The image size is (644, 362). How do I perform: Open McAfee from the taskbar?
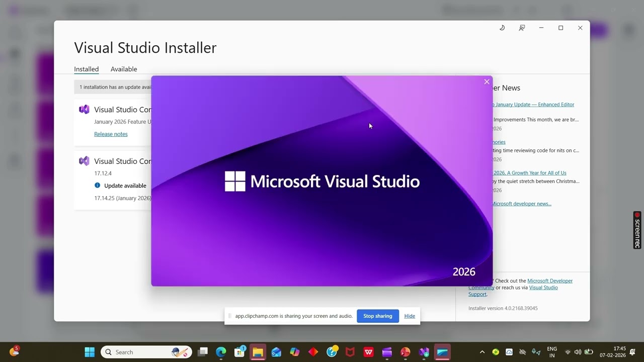pyautogui.click(x=350, y=352)
